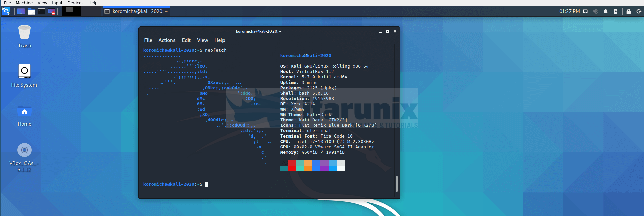The width and height of the screenshot is (644, 216).
Task: Click the 'DE: Xfce 4.14' line
Action: click(x=298, y=104)
